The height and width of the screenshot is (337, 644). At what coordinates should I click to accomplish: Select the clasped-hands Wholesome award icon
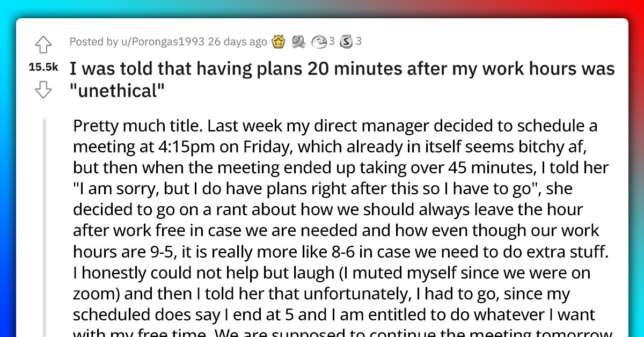(298, 41)
